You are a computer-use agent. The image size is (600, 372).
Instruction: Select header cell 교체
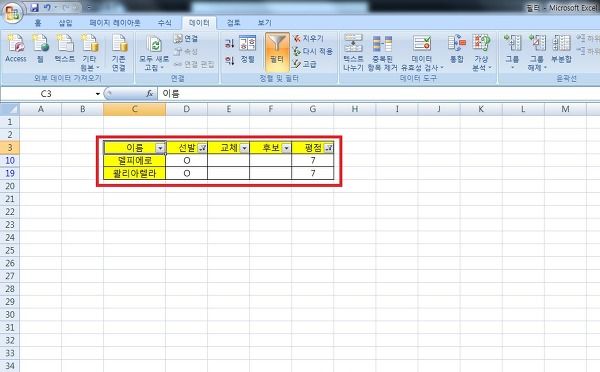tap(229, 148)
